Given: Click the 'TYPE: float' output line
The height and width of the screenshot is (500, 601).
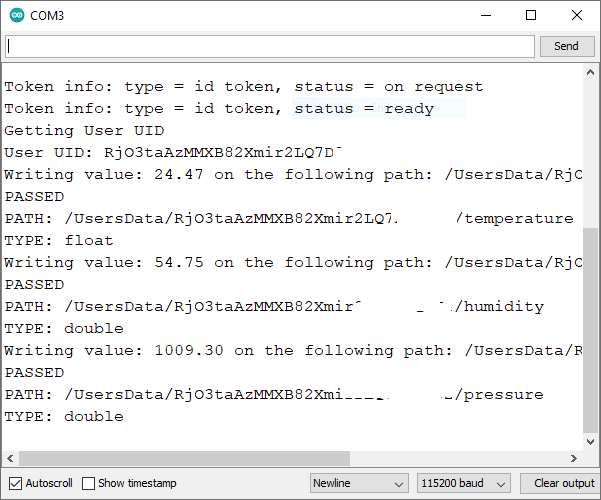Looking at the screenshot, I should click(x=59, y=240).
